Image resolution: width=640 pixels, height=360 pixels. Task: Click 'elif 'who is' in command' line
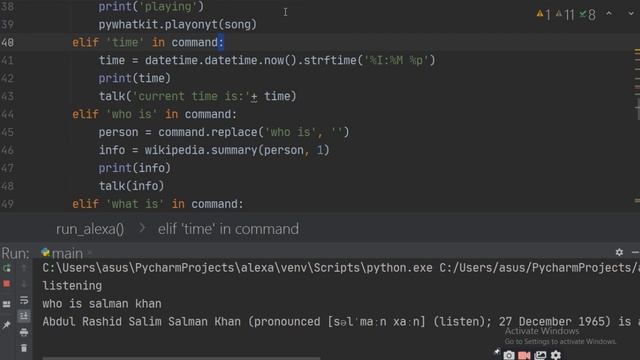point(154,114)
